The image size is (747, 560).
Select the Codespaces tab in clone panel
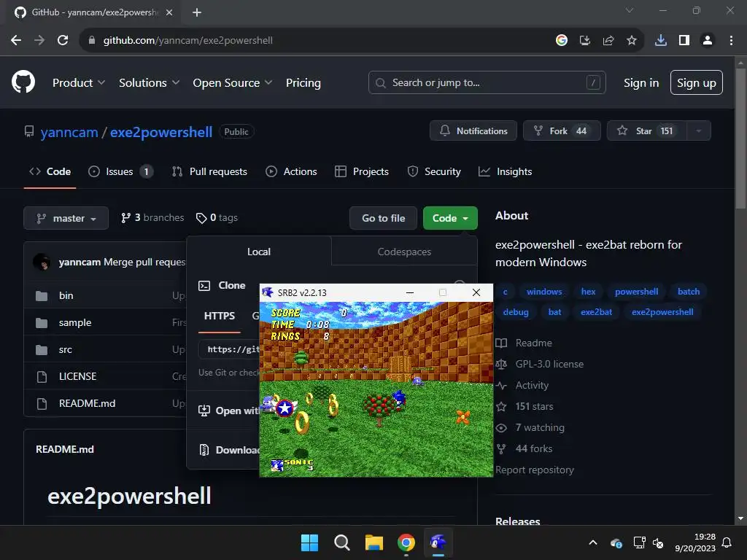pos(404,251)
